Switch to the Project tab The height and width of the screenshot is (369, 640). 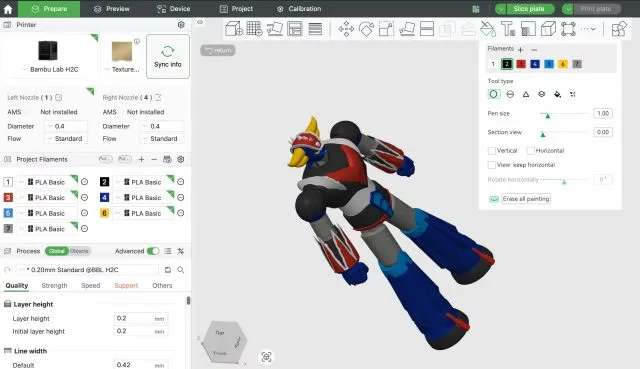236,9
